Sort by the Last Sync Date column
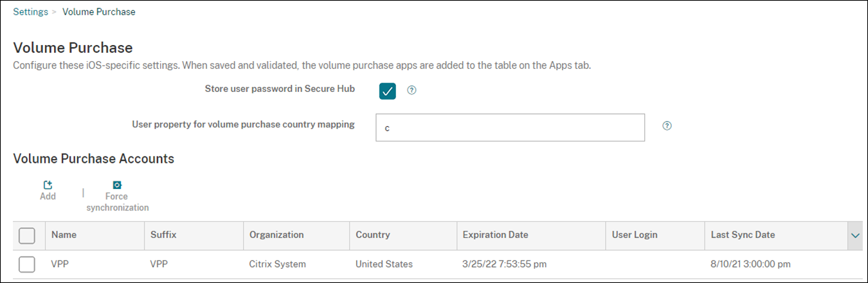This screenshot has height=283, width=868. [743, 235]
